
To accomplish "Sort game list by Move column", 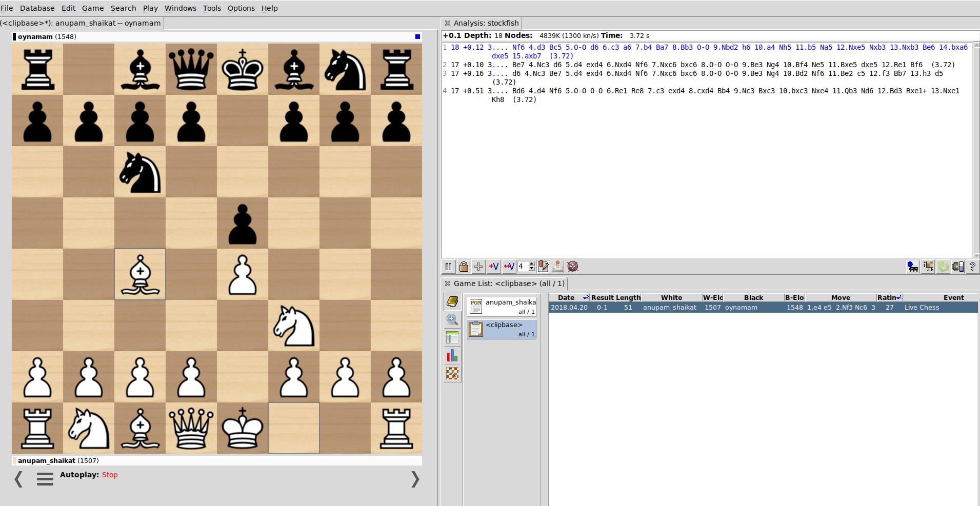I will pos(841,297).
